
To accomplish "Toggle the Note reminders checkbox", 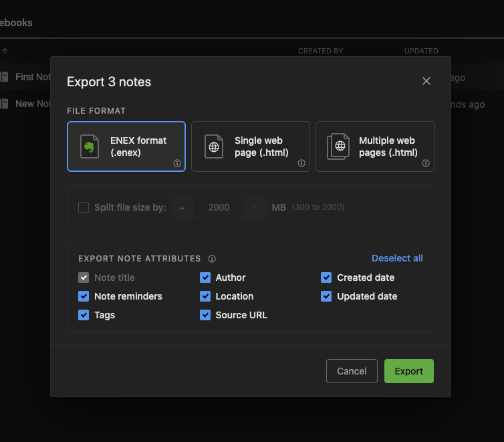I will [84, 296].
